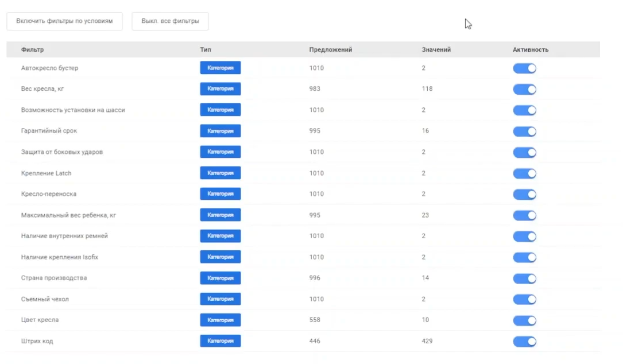Click Категория badge in Съемный чехол row
The width and height of the screenshot is (623, 364).
(220, 299)
